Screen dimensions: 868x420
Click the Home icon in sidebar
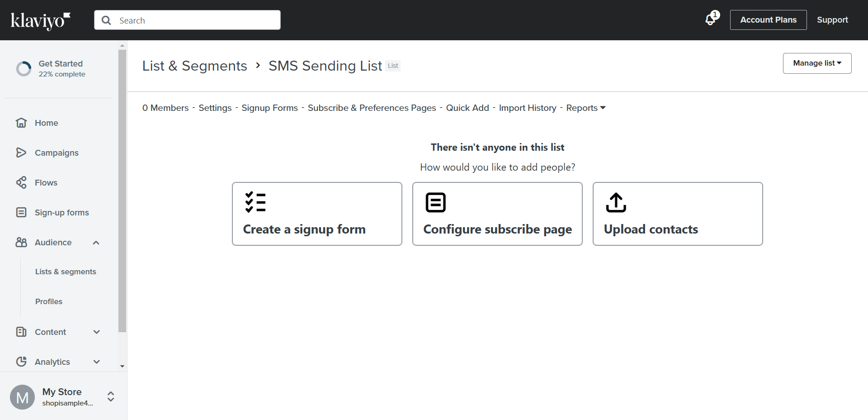(21, 123)
